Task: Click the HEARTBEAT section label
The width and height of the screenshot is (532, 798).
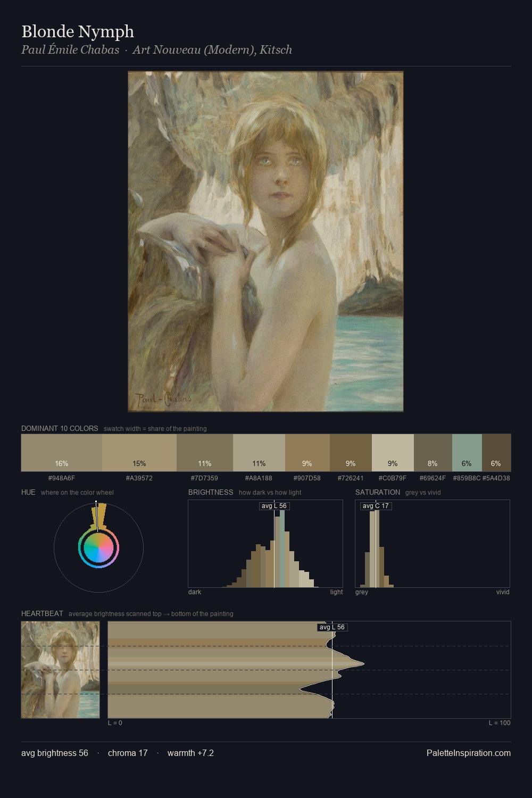Action: (x=42, y=613)
